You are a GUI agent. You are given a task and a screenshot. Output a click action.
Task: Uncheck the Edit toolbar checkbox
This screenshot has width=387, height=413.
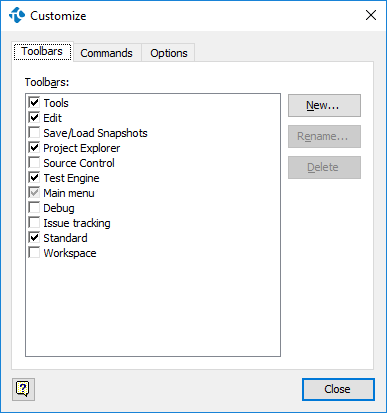[34, 118]
